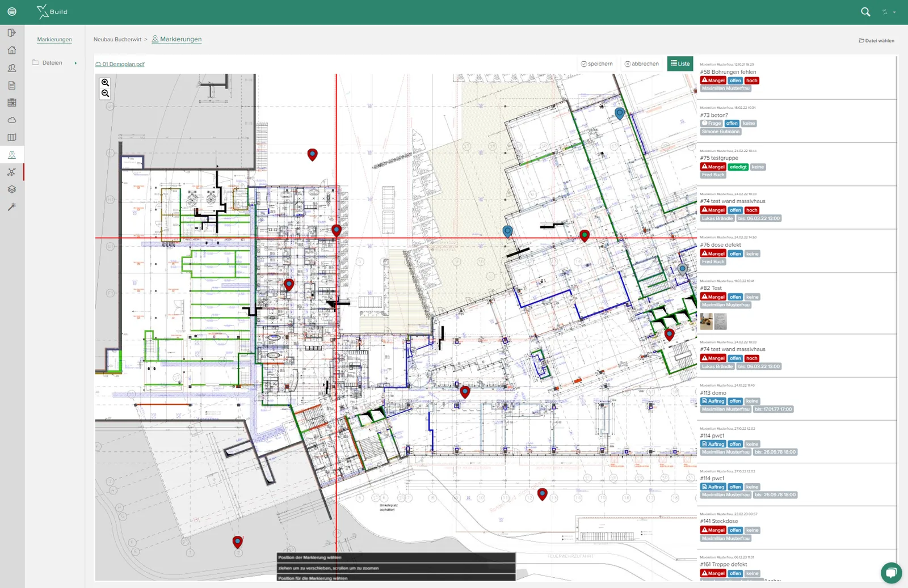
Task: Go to the home icon in sidebar
Action: point(12,50)
